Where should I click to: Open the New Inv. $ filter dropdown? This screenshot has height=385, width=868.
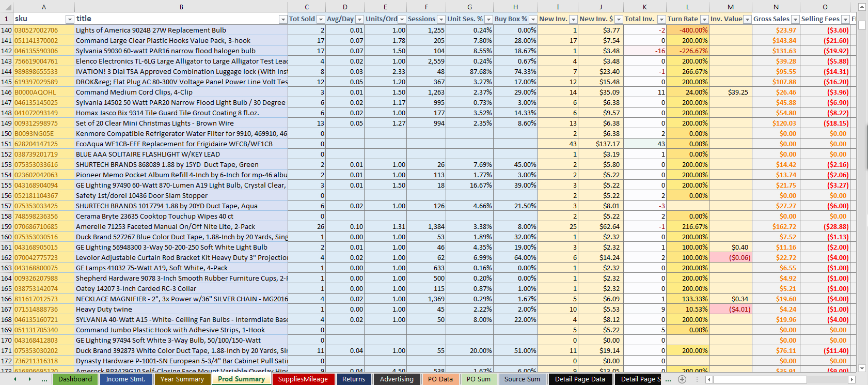tap(618, 19)
